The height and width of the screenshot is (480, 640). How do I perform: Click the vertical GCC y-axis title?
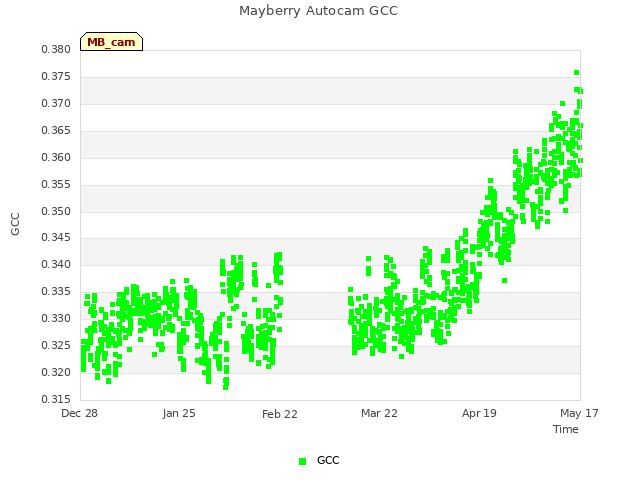coord(15,224)
